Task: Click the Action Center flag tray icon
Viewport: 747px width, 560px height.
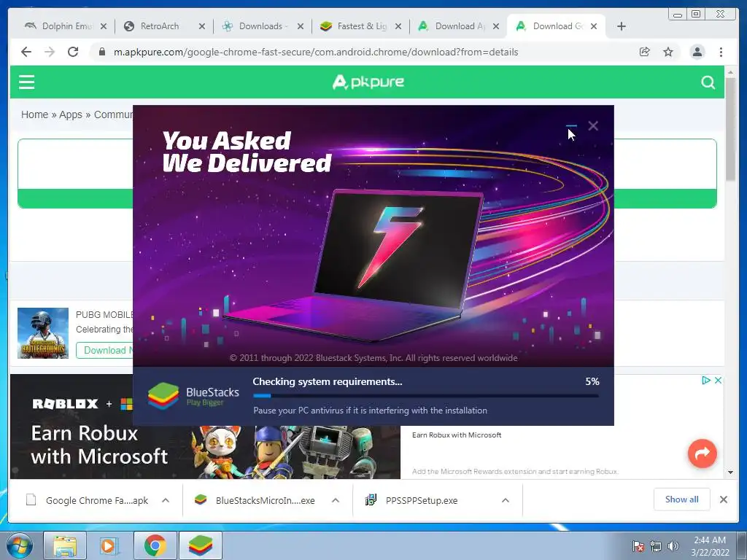Action: pos(638,546)
